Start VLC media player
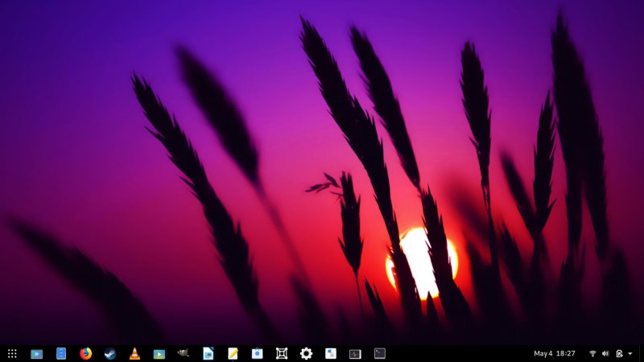The image size is (644, 362). (134, 353)
